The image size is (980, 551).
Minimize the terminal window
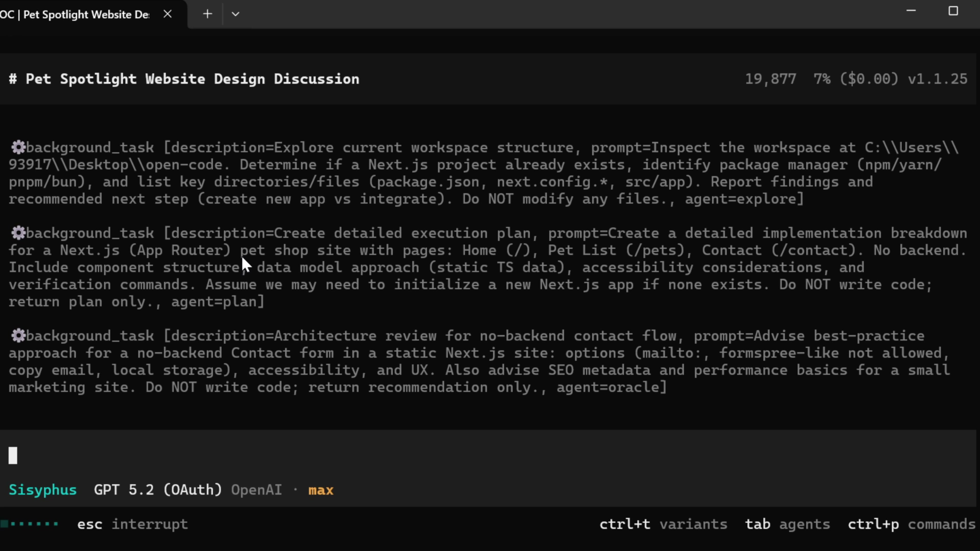pyautogui.click(x=911, y=11)
